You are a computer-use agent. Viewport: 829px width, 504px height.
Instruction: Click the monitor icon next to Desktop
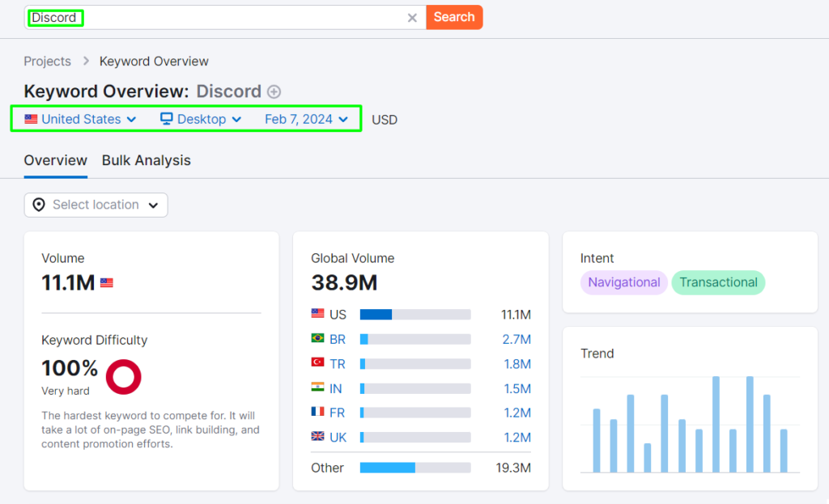[167, 119]
